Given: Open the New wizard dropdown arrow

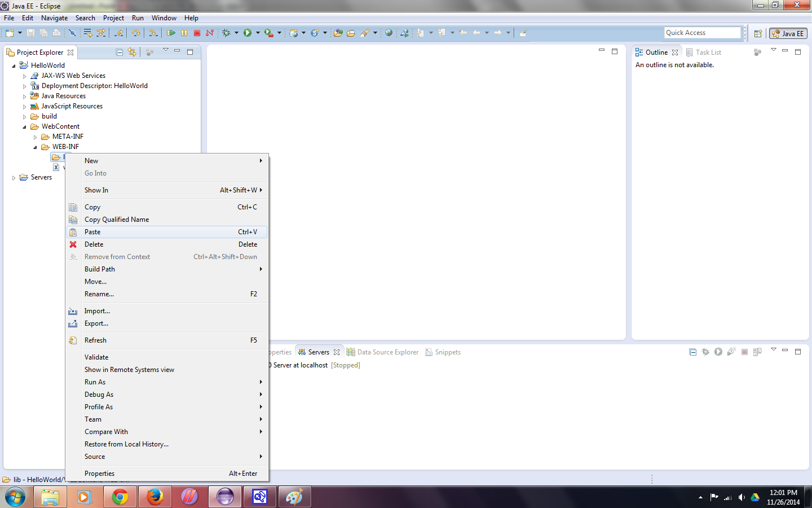Looking at the screenshot, I should point(20,33).
